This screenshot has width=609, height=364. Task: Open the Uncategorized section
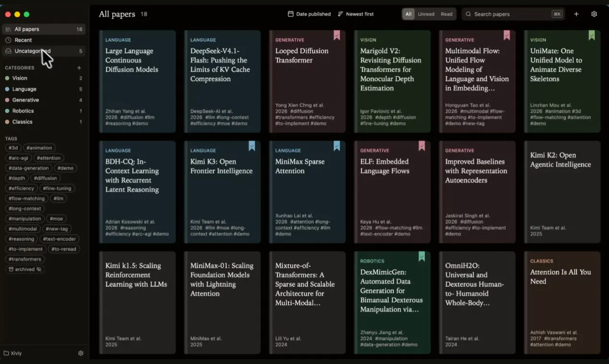click(44, 51)
